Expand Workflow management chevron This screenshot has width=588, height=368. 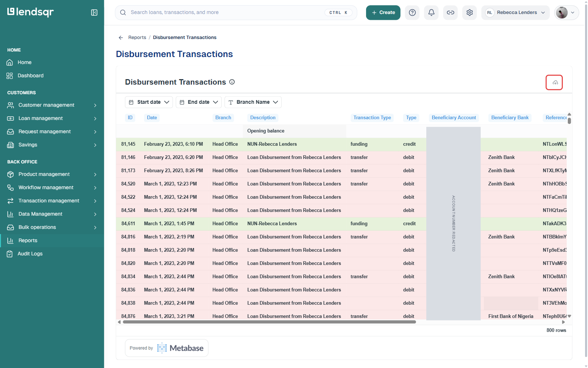click(95, 188)
